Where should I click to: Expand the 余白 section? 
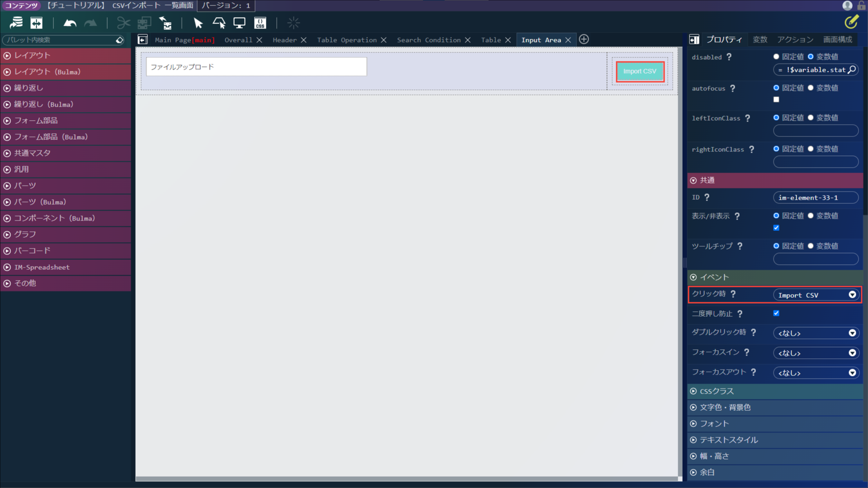(x=775, y=473)
